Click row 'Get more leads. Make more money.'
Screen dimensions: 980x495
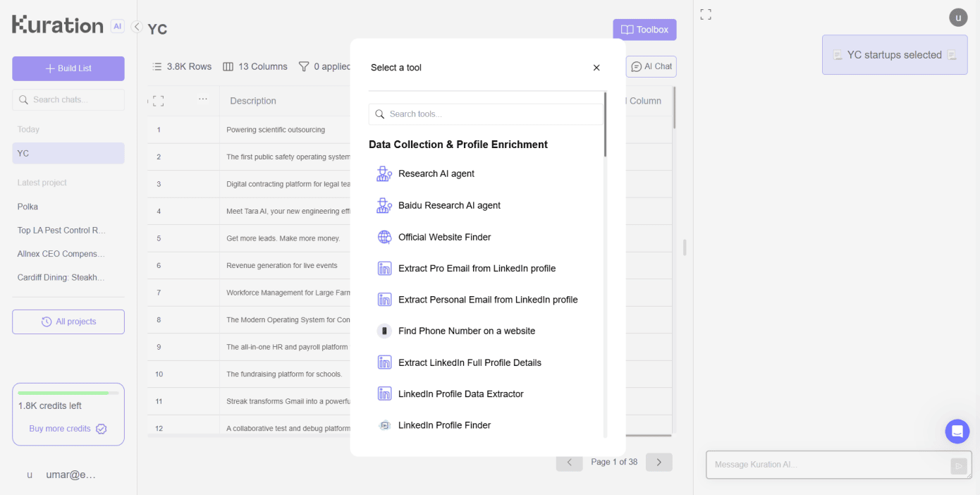point(283,238)
